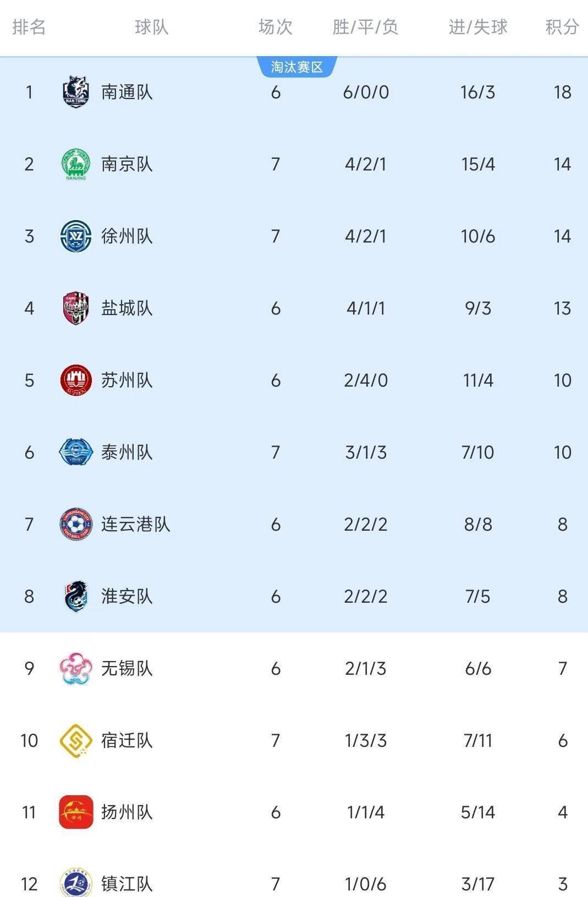Open the 南通队 team name link

(x=127, y=92)
